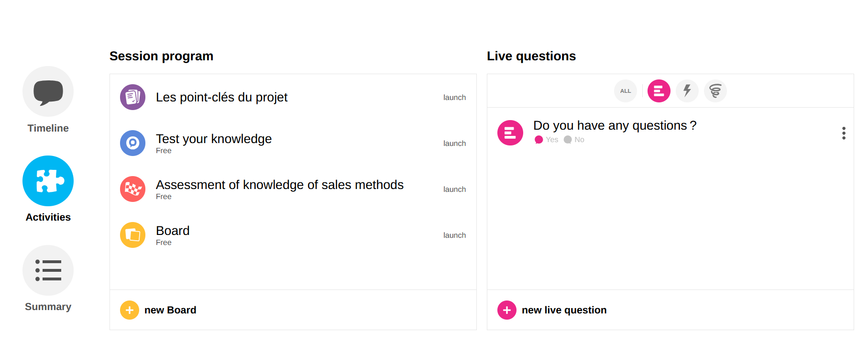Add a new Board

pos(158,310)
